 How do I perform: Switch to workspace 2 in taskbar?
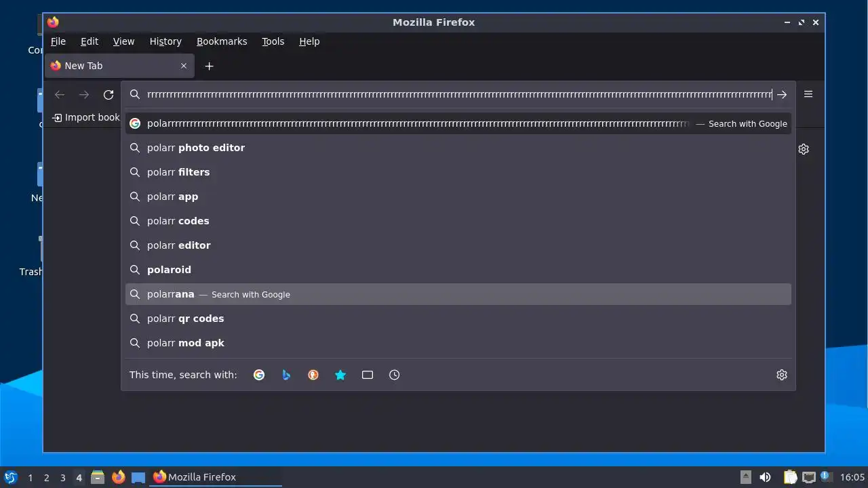47,478
